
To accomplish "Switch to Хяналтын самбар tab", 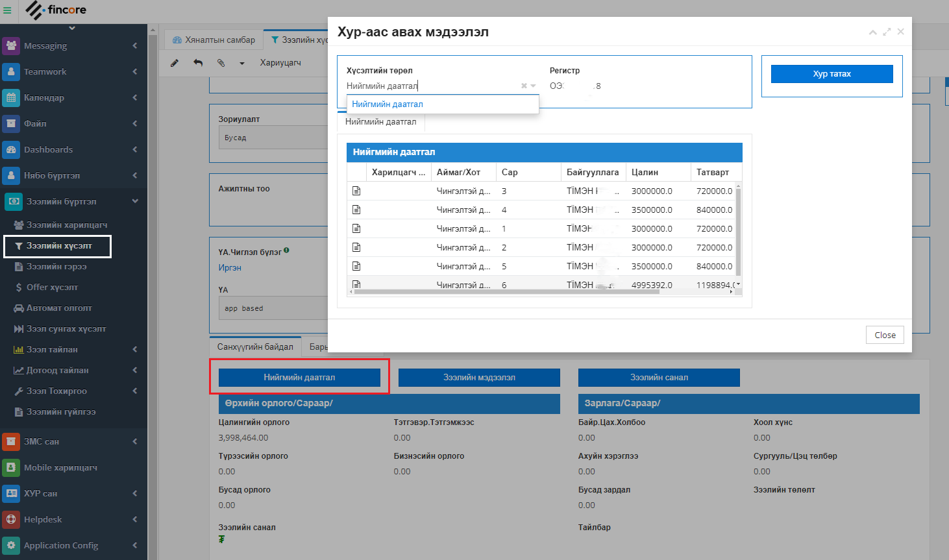I will [214, 40].
